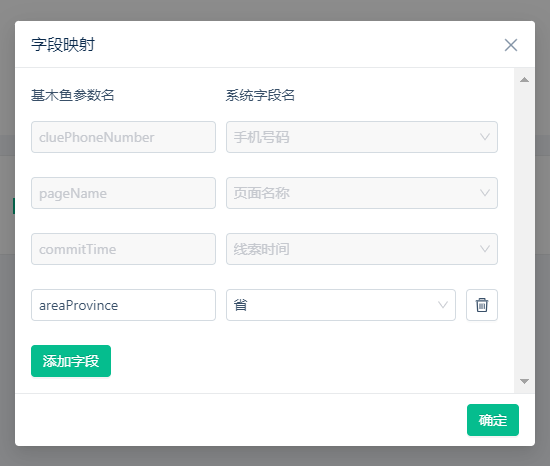Click the scrollbar down arrow
The width and height of the screenshot is (550, 466).
click(524, 381)
